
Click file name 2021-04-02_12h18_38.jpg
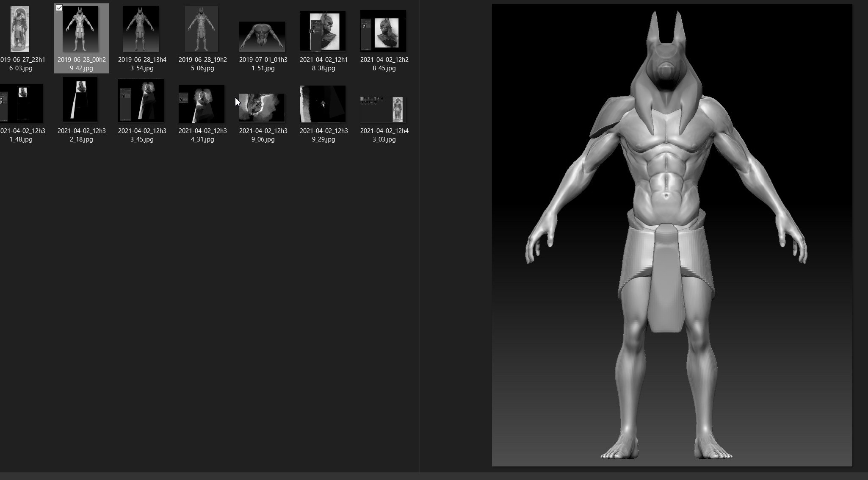click(x=324, y=64)
